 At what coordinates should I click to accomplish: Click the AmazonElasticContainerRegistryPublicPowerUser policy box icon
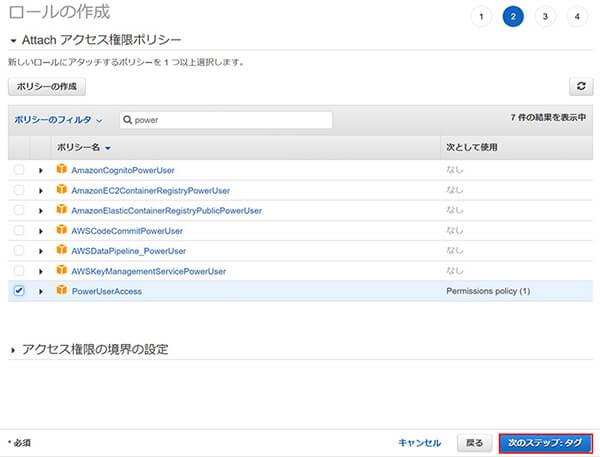pos(62,209)
